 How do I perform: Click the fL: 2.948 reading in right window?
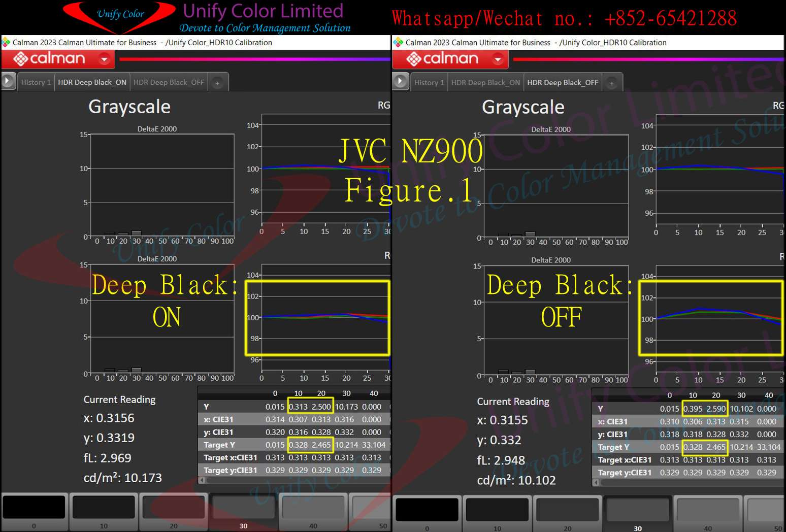click(x=501, y=460)
